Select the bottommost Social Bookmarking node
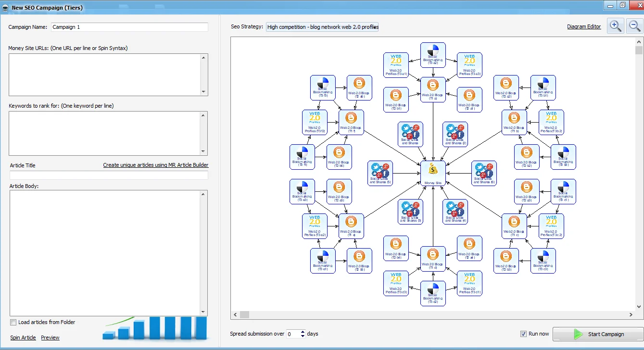This screenshot has width=644, height=350. [x=433, y=293]
